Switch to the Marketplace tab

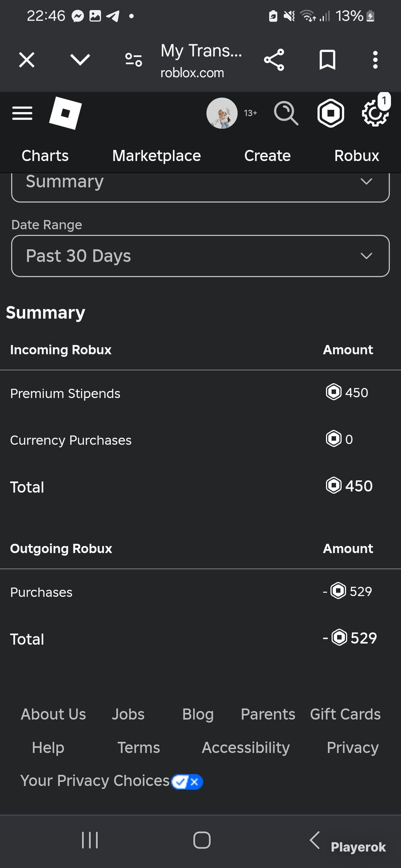[156, 156]
